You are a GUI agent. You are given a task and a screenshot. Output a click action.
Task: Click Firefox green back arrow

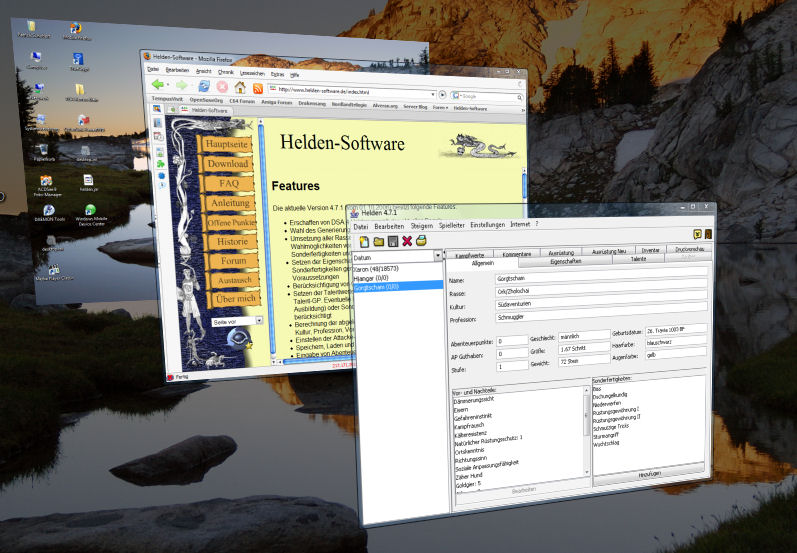[x=158, y=84]
